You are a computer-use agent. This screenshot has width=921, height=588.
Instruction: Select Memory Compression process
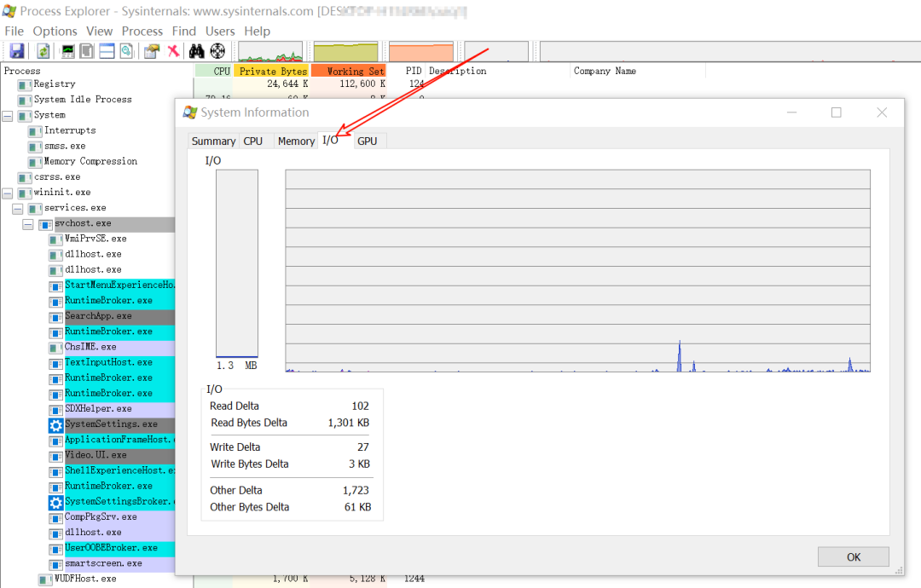[x=91, y=161]
